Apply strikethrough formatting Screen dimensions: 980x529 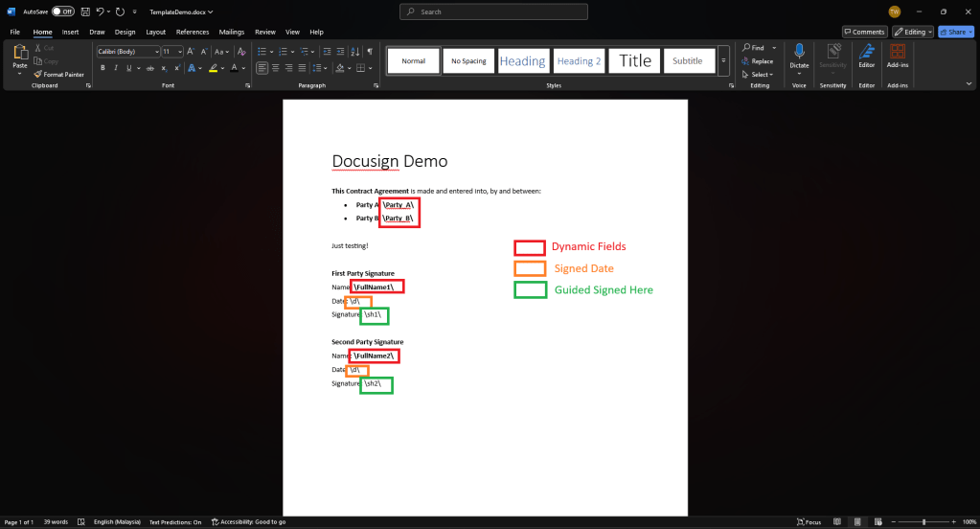coord(150,68)
